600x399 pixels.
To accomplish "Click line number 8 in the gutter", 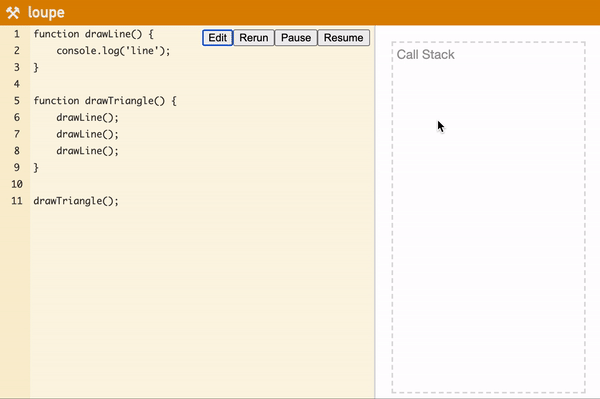I will pyautogui.click(x=16, y=151).
